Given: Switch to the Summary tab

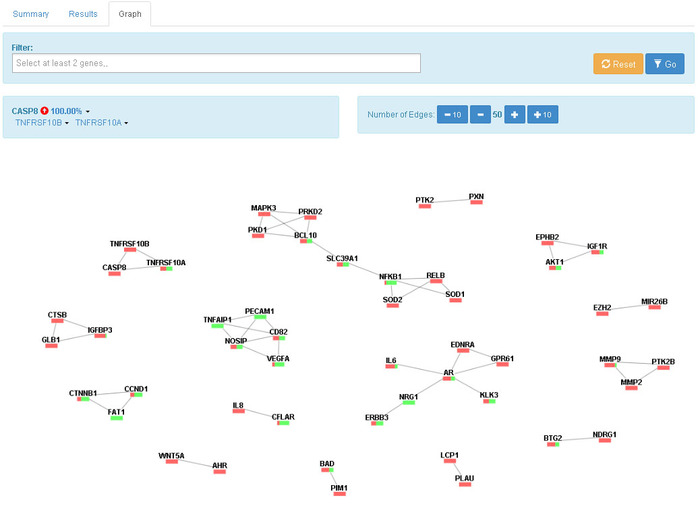Looking at the screenshot, I should [30, 15].
